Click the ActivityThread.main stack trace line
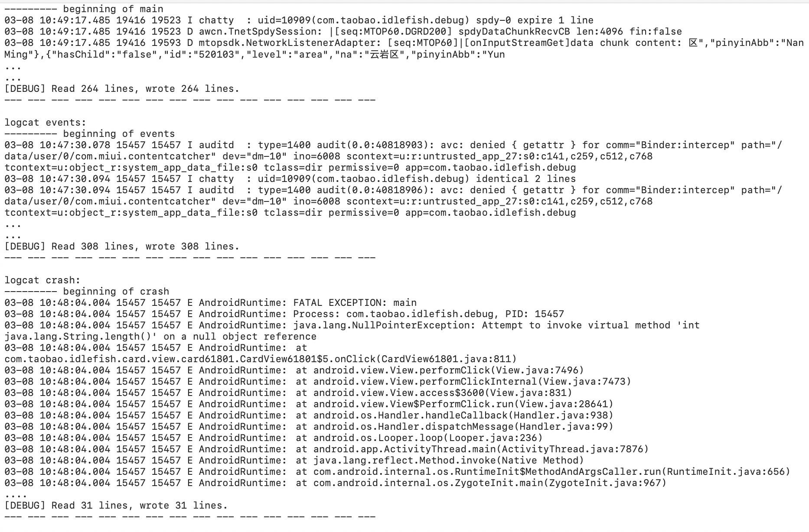 (x=326, y=449)
